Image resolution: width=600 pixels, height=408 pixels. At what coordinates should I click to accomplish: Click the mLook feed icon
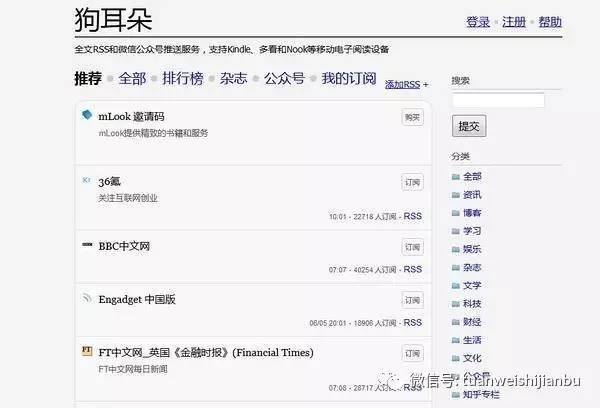(87, 114)
